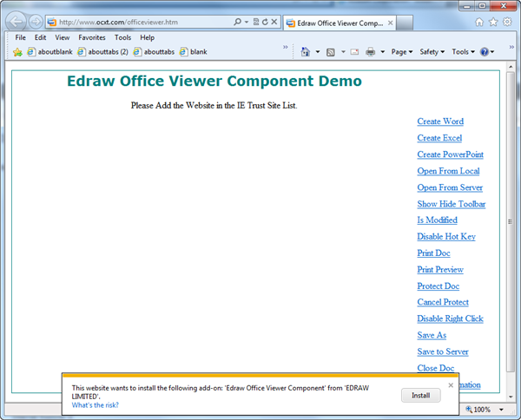Click the browser Back arrow button

16,22
